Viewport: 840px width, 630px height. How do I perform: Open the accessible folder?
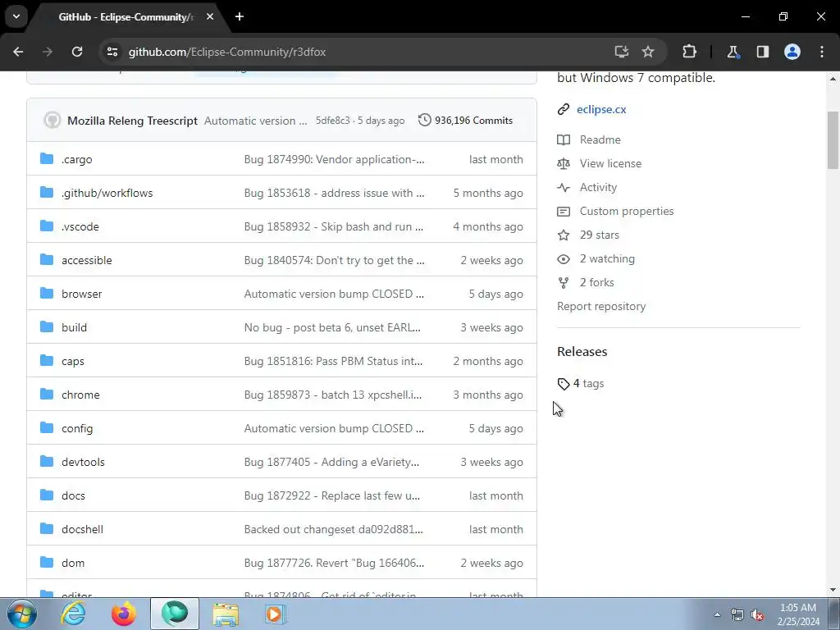pyautogui.click(x=87, y=260)
